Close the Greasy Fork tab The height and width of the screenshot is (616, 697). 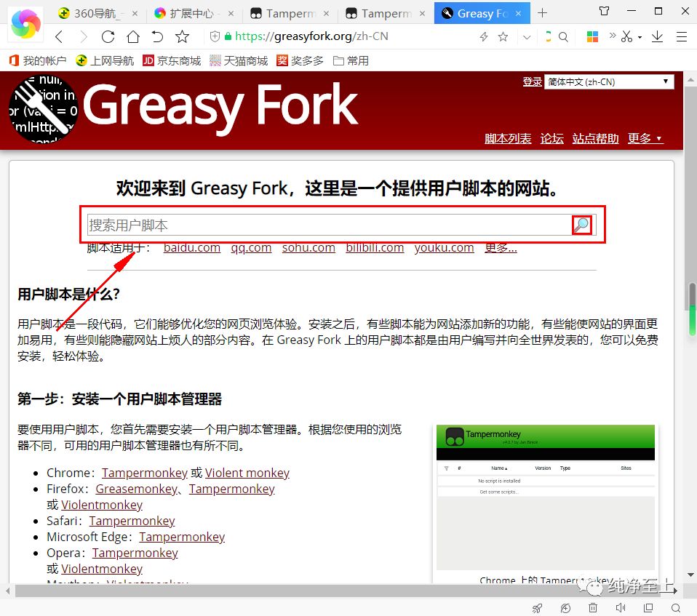click(518, 13)
